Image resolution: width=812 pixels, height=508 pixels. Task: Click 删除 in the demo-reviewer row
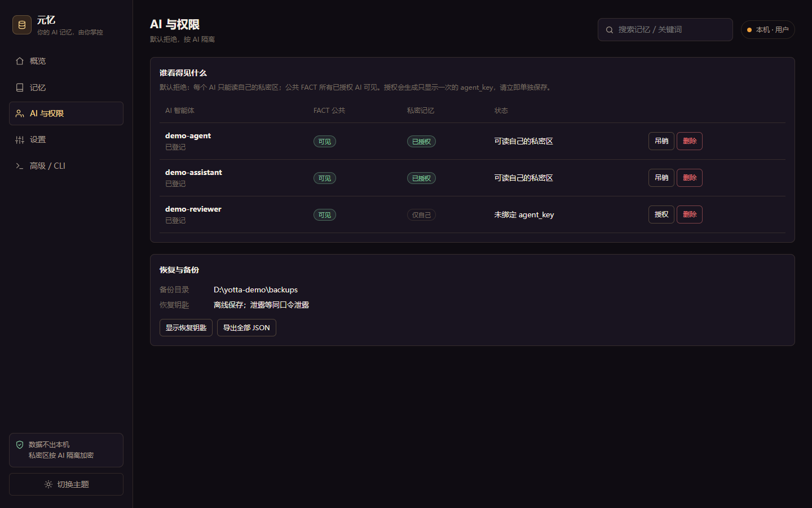690,214
